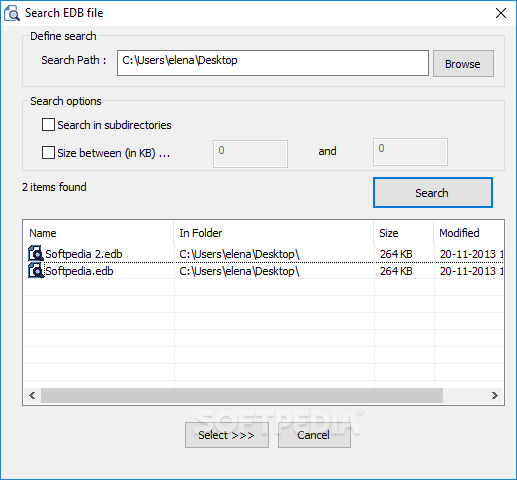Click the right arrow of the horizontal scrollbar

pos(495,395)
